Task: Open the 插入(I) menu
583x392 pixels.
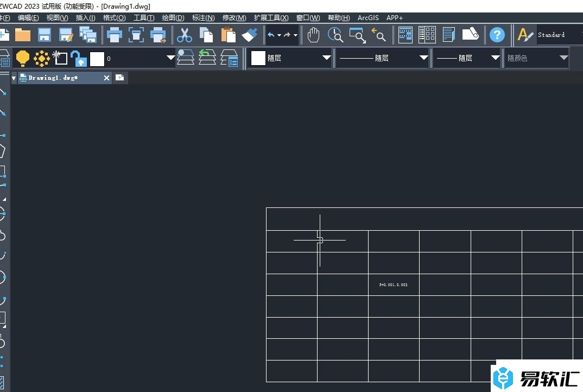Action: (86, 18)
